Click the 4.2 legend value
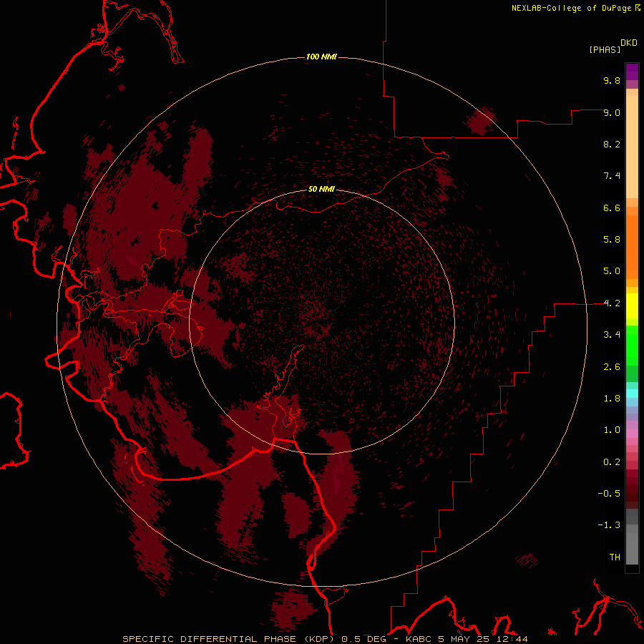This screenshot has height=644, width=644. tap(612, 303)
